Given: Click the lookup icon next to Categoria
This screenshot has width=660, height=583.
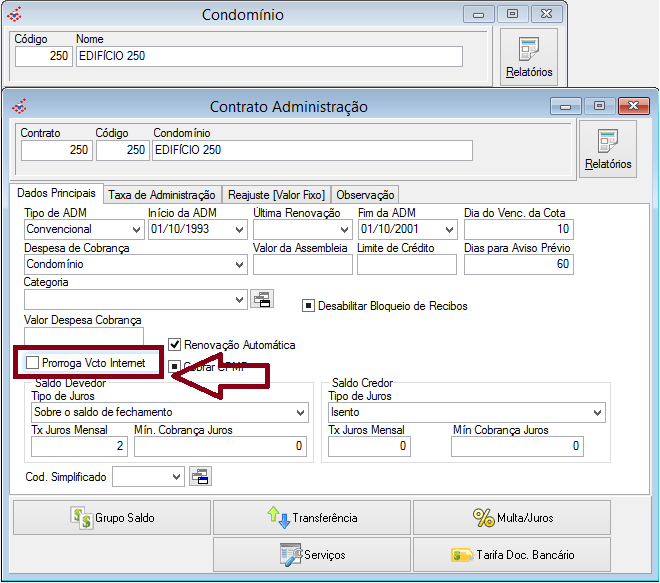Looking at the screenshot, I should 261,299.
